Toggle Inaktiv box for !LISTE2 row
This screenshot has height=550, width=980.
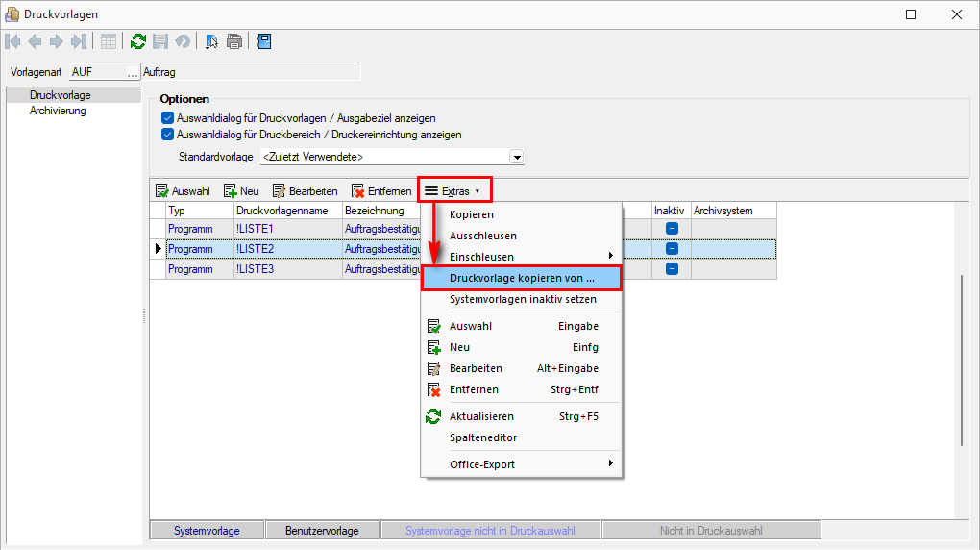click(672, 248)
